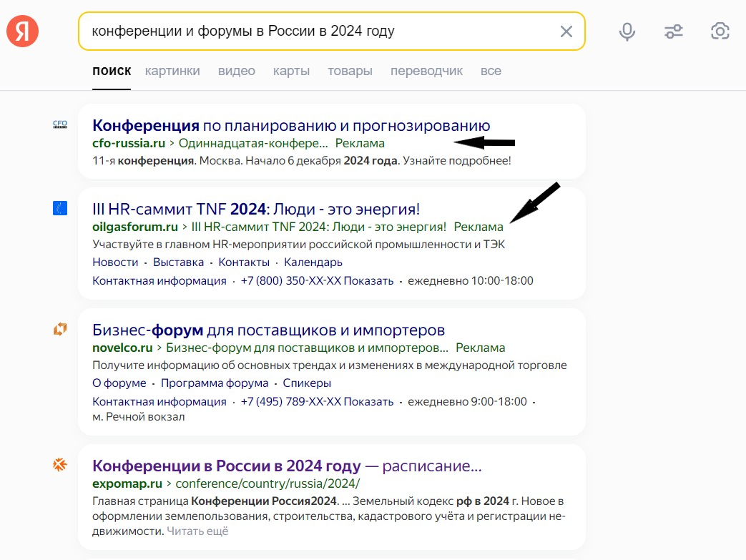Open the переводчик section
Screen dimensions: 746x560
coord(426,71)
